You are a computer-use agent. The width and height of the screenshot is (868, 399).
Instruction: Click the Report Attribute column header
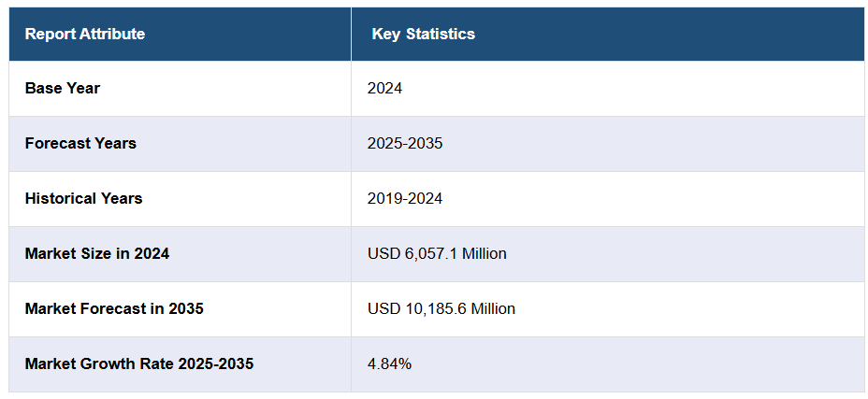pos(85,35)
